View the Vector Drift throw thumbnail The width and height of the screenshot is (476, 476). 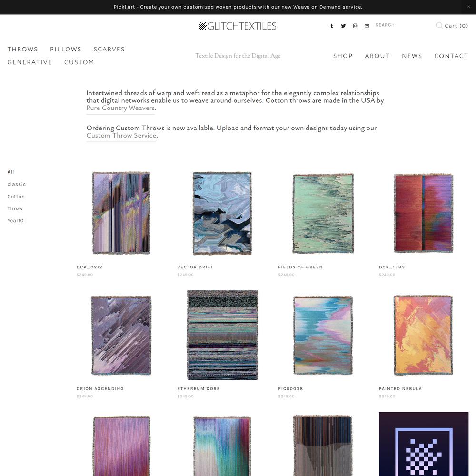tap(222, 213)
